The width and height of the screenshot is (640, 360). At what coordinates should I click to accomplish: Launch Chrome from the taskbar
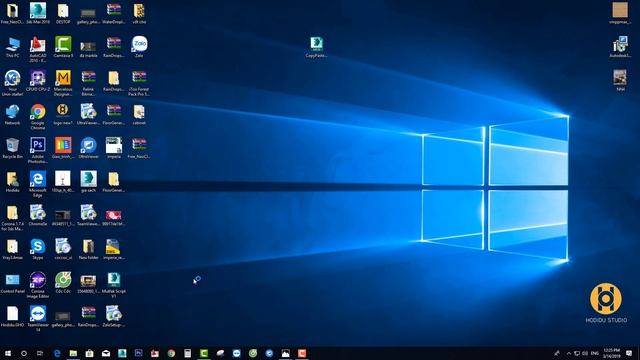coord(171,353)
